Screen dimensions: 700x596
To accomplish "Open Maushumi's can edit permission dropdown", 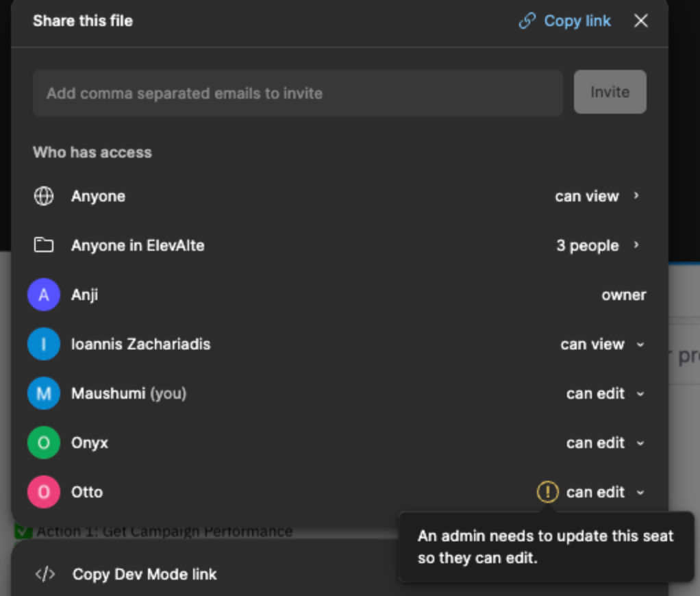I will (605, 394).
